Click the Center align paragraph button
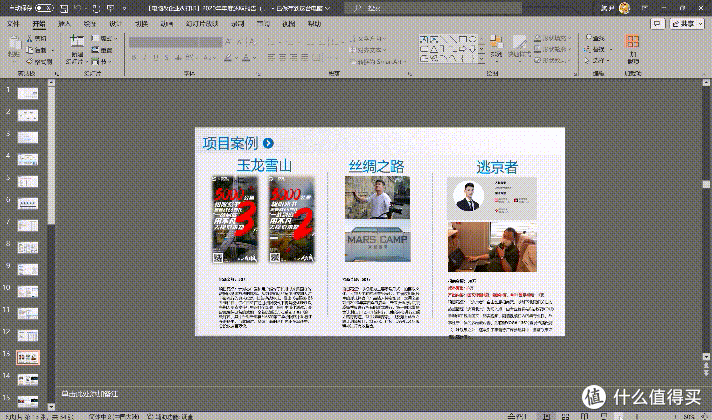This screenshot has height=420, width=712. click(x=282, y=57)
